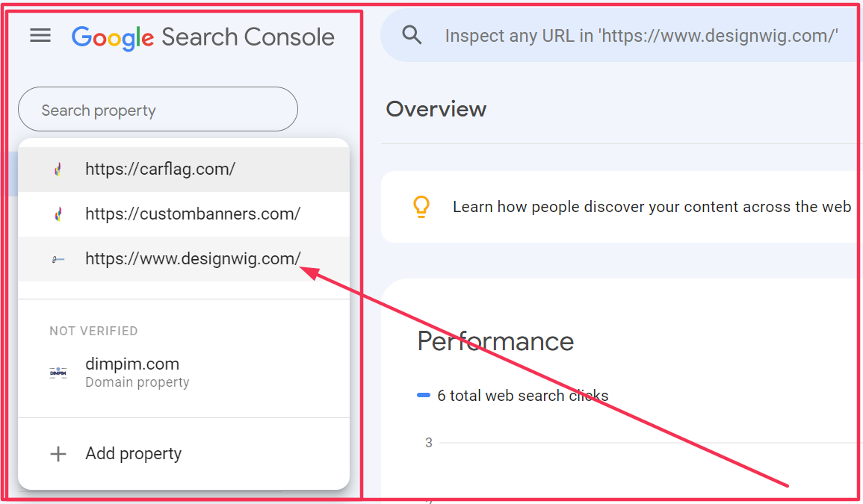
Task: Select the https://carflag.com/ property
Action: tap(184, 169)
